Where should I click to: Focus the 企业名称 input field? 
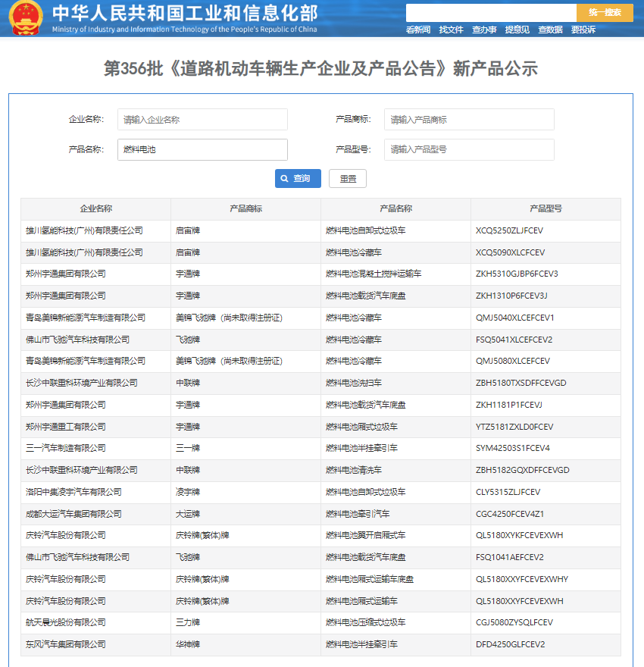(202, 120)
